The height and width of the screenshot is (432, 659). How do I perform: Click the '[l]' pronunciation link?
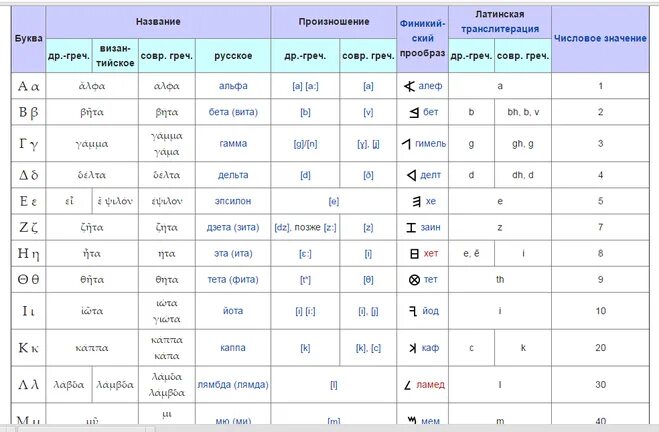(x=334, y=385)
